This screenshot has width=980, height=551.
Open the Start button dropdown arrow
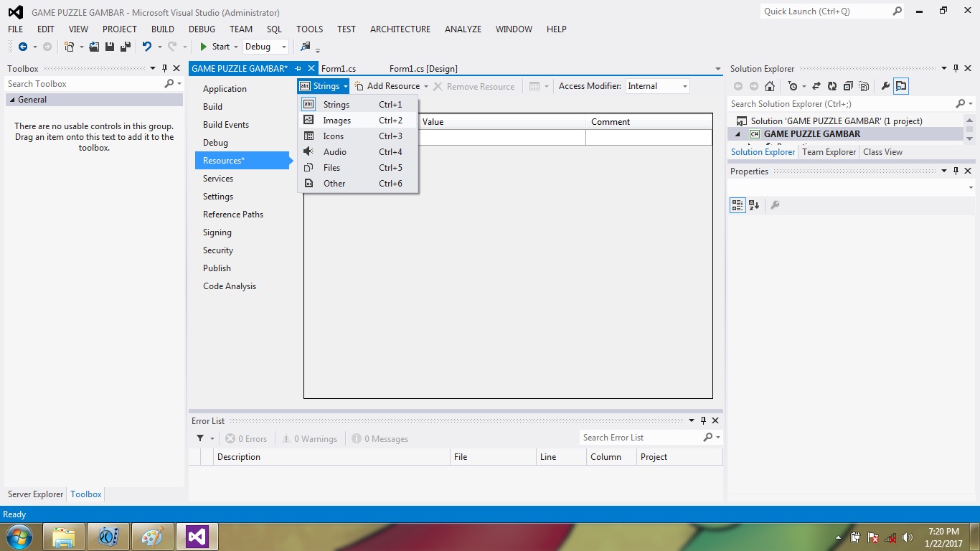pos(235,47)
